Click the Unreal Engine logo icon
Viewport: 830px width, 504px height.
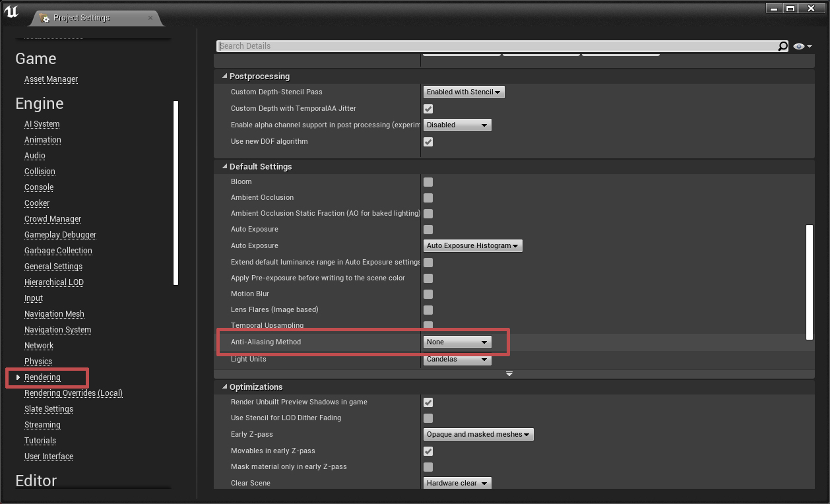click(x=12, y=13)
